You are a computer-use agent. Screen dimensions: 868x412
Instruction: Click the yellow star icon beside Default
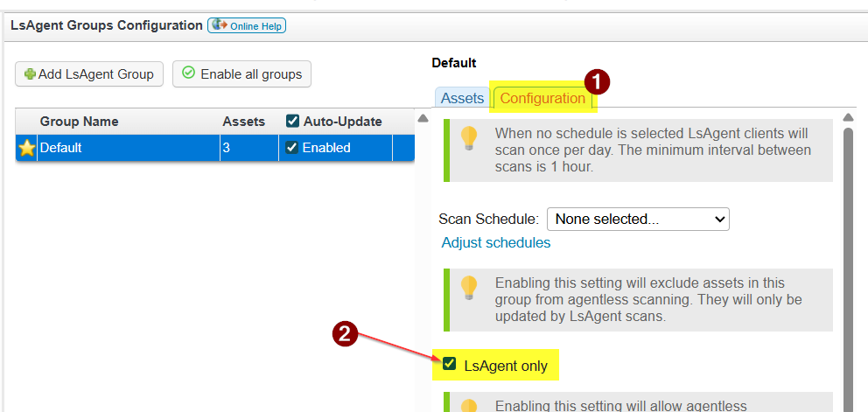27,148
